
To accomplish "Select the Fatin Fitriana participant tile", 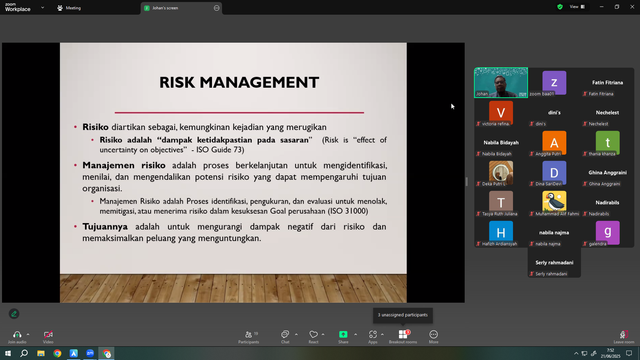I will 607,82.
